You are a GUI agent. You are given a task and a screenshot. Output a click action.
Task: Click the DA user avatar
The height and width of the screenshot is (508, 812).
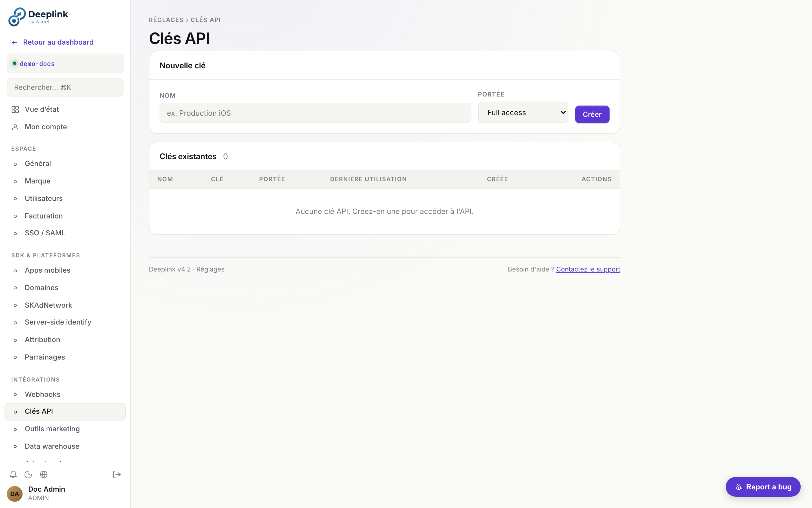[14, 494]
